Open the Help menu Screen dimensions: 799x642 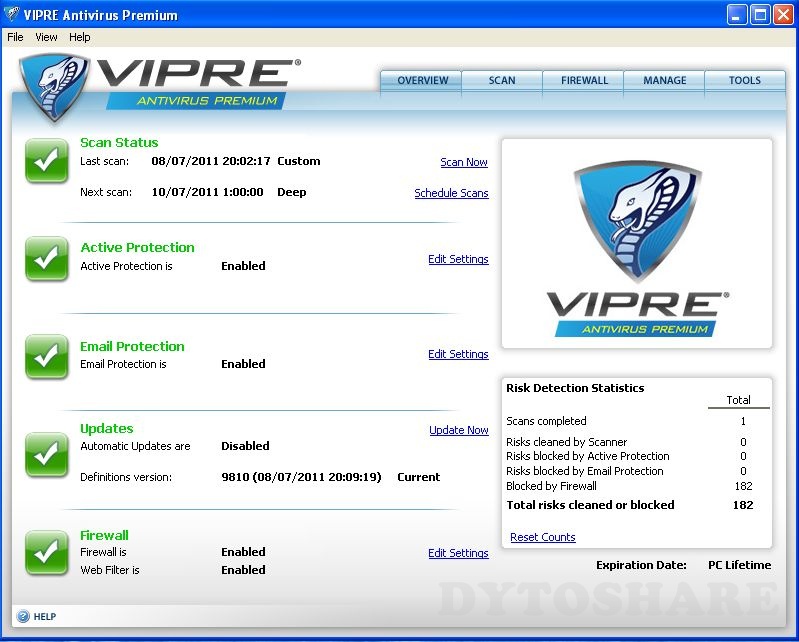click(x=79, y=37)
